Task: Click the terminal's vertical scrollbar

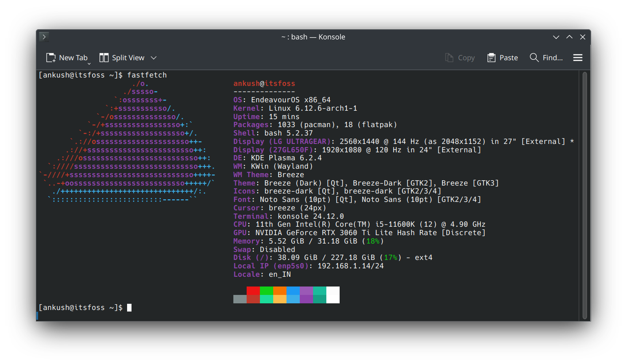Action: 584,195
